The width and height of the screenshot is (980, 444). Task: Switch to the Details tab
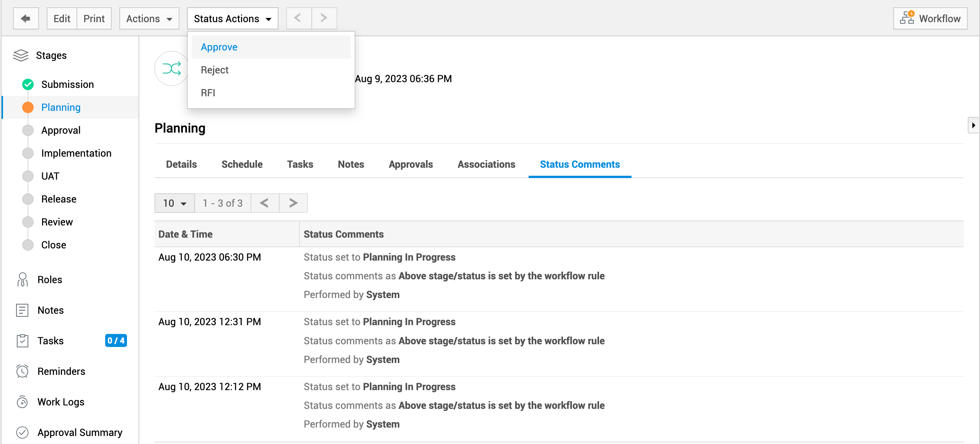tap(181, 164)
